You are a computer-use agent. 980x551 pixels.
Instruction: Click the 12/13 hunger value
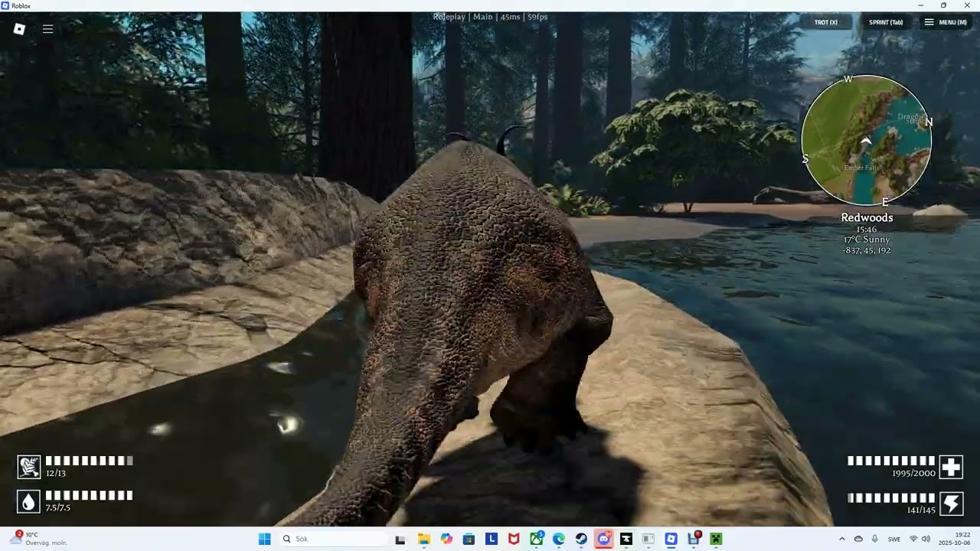[55, 474]
